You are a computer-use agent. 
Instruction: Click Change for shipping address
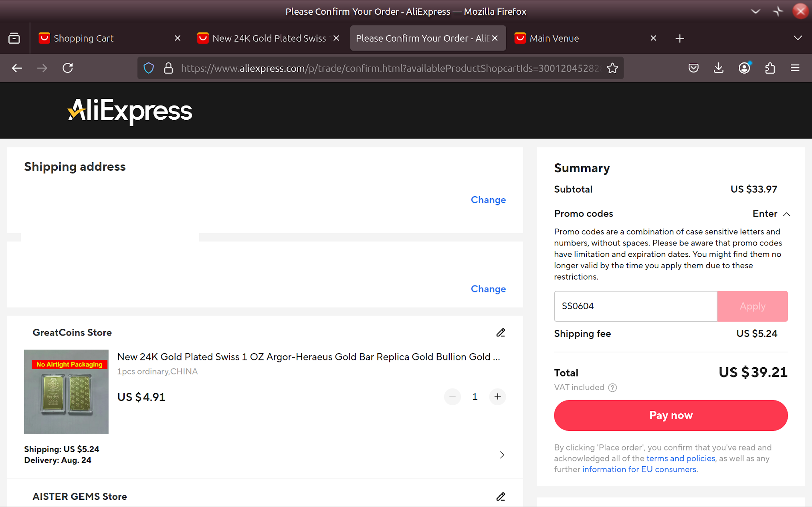(488, 200)
